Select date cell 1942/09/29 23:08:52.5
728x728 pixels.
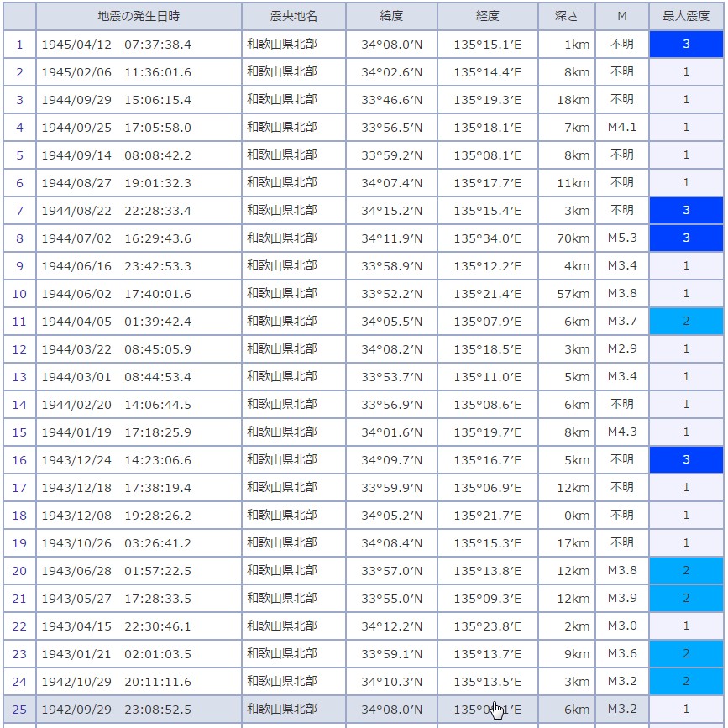[139, 710]
